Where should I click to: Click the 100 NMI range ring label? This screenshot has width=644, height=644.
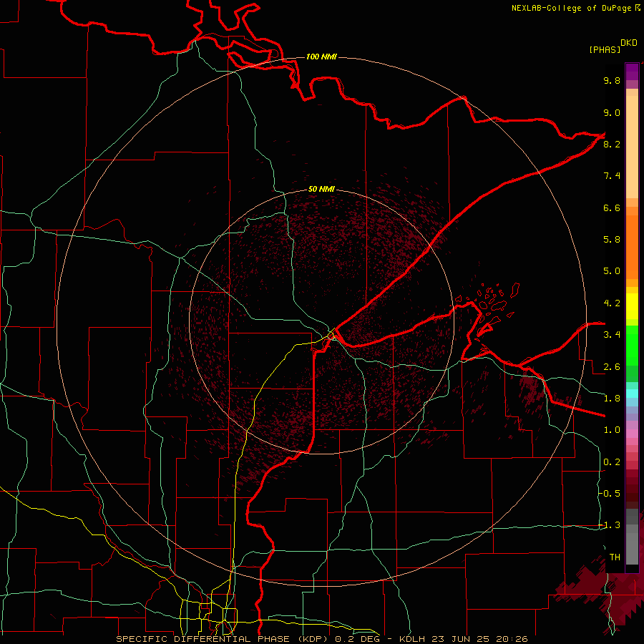coord(321,57)
